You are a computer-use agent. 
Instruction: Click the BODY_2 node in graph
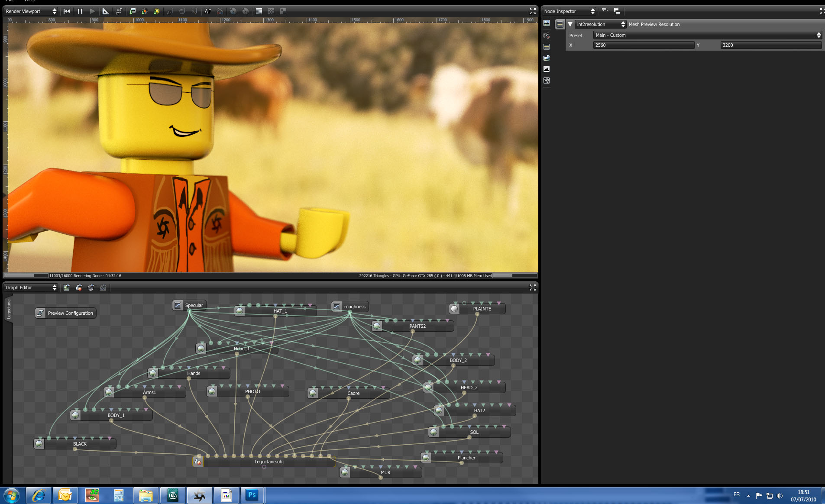(x=453, y=360)
